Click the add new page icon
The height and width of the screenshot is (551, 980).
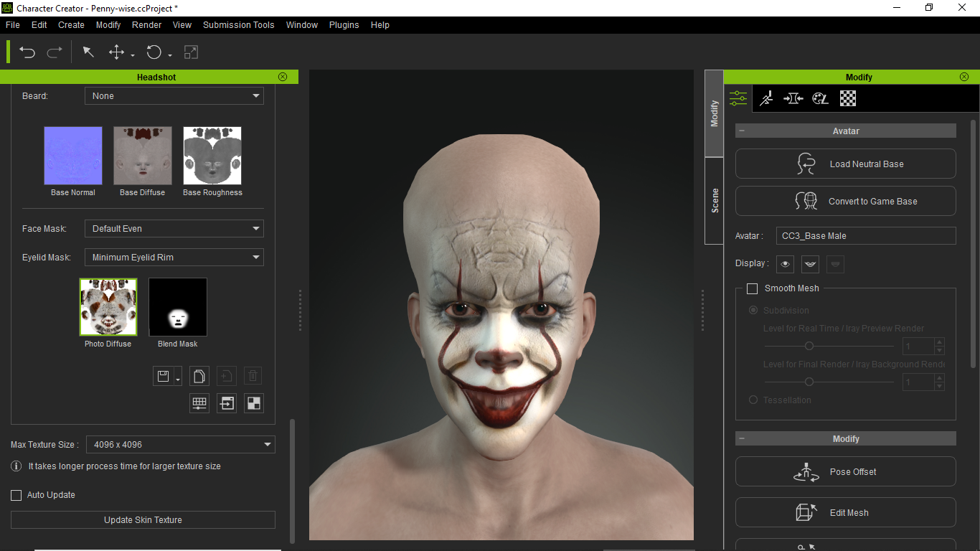pos(226,376)
